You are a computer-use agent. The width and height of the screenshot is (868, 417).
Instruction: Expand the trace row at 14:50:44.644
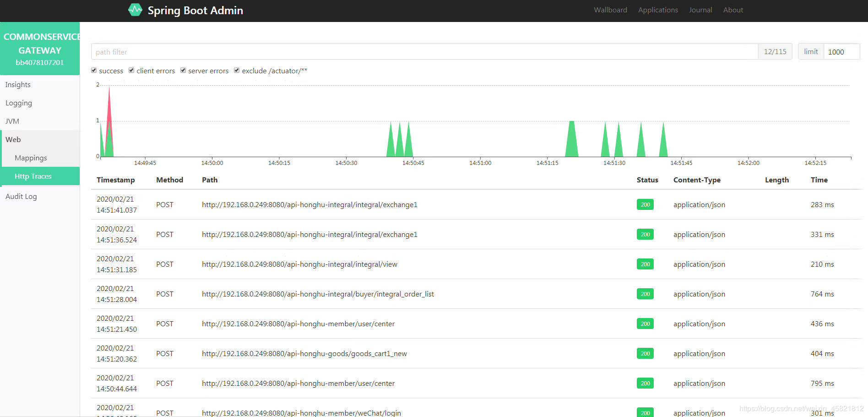476,384
